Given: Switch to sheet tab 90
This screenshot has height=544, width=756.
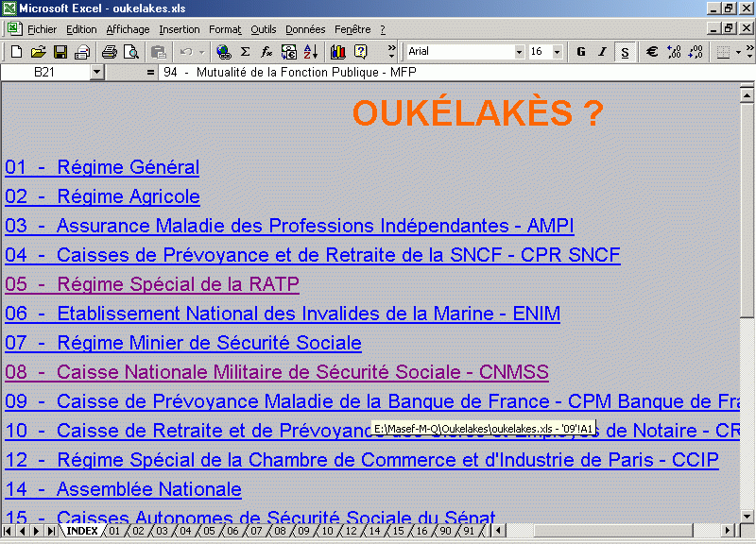Looking at the screenshot, I should (445, 531).
